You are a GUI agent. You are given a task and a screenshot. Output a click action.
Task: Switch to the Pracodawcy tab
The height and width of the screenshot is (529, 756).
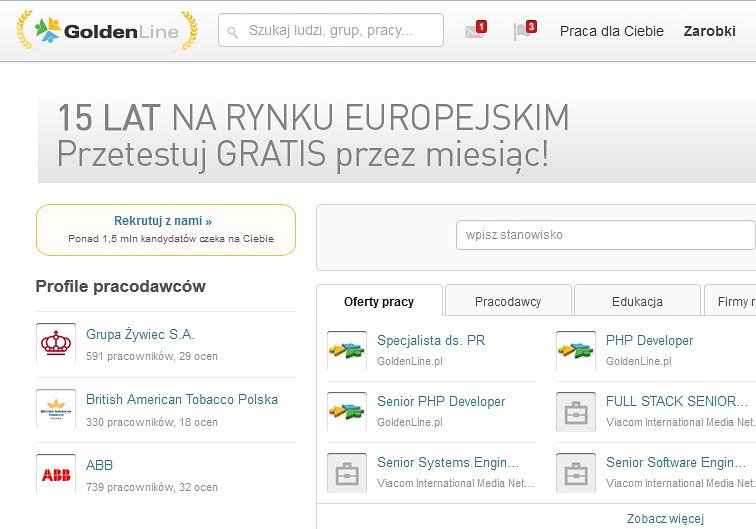pyautogui.click(x=508, y=301)
